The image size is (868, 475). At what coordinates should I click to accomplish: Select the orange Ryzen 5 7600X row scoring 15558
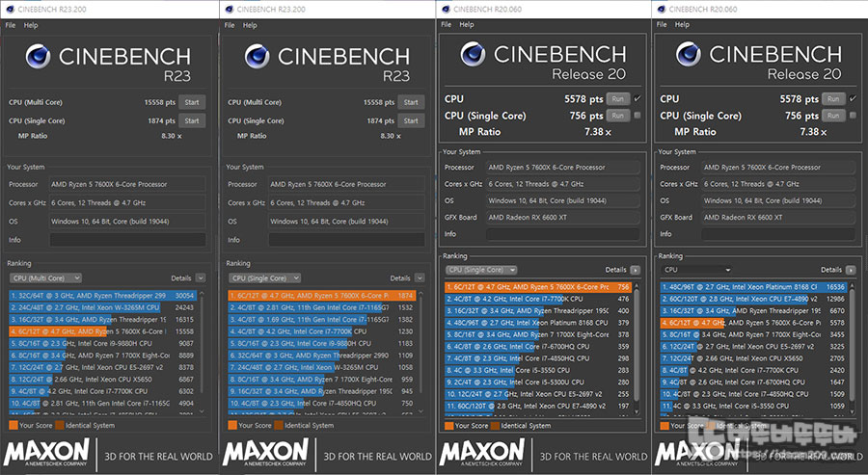[102, 331]
